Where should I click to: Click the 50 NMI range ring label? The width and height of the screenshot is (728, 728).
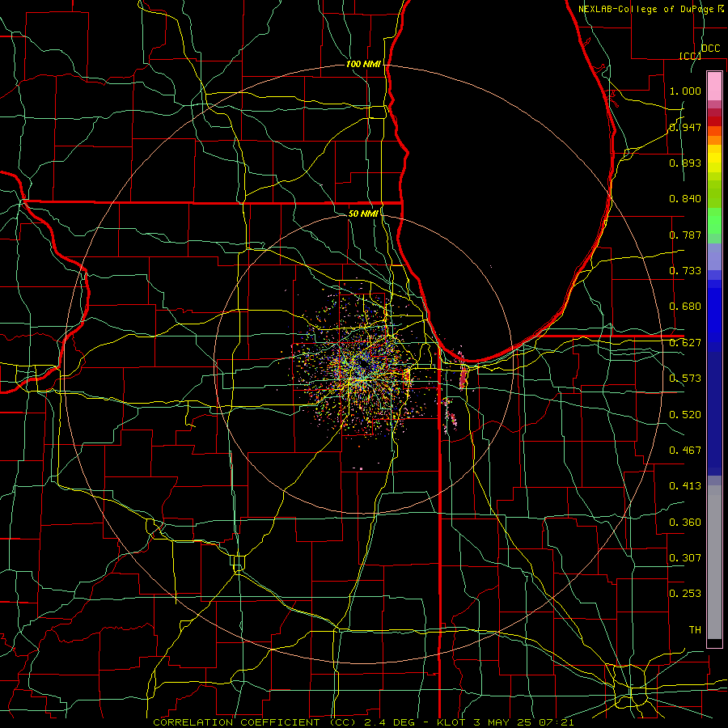pyautogui.click(x=363, y=214)
